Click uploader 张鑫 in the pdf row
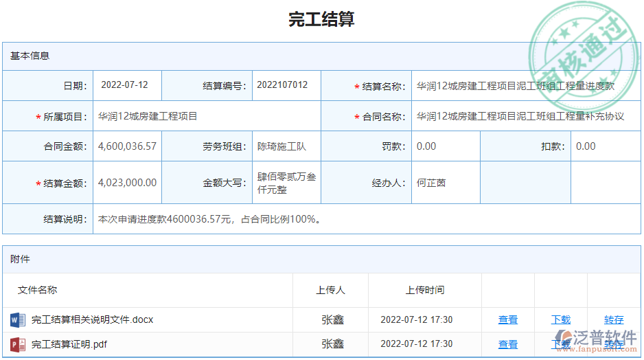The width and height of the screenshot is (644, 360). point(333,344)
